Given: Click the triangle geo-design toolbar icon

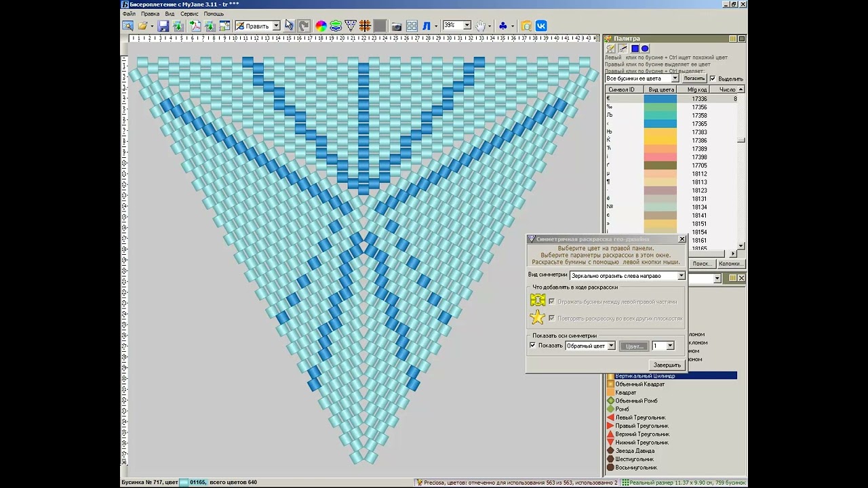Looking at the screenshot, I should pos(351,26).
